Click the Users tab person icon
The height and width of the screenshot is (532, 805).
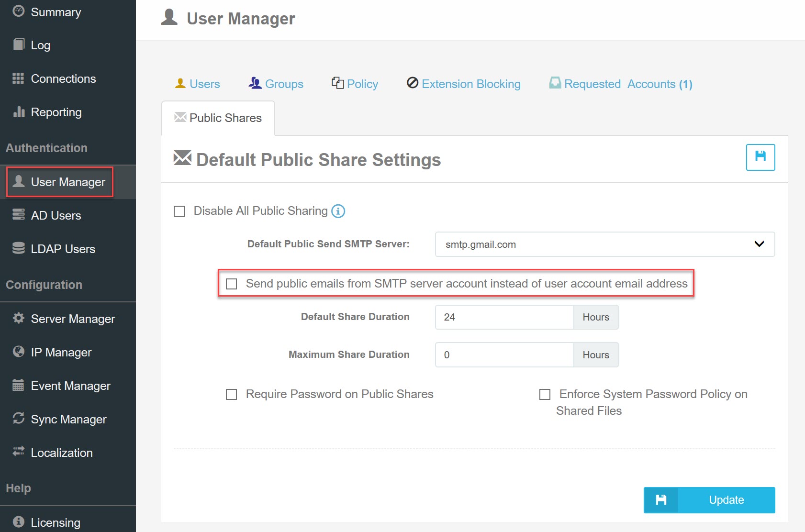pyautogui.click(x=180, y=83)
